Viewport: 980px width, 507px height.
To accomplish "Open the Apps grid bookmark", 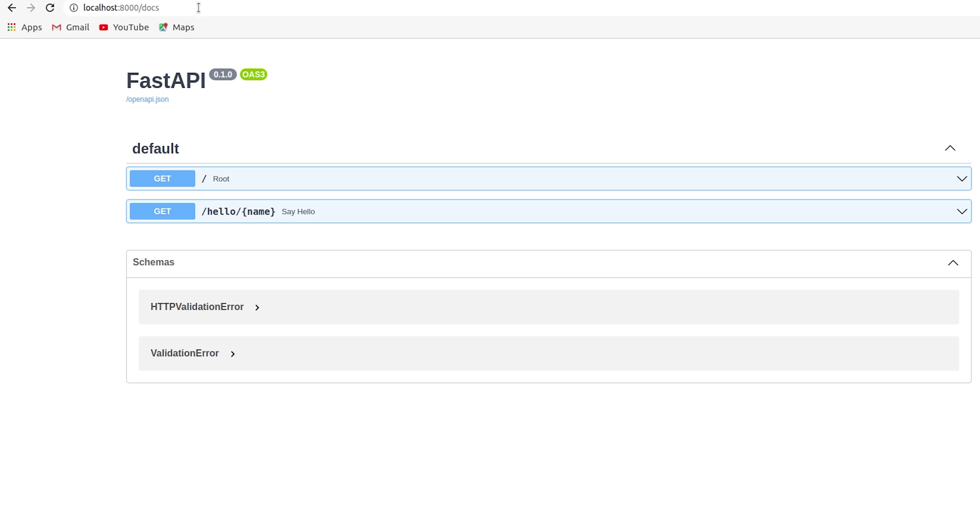I will [x=25, y=27].
